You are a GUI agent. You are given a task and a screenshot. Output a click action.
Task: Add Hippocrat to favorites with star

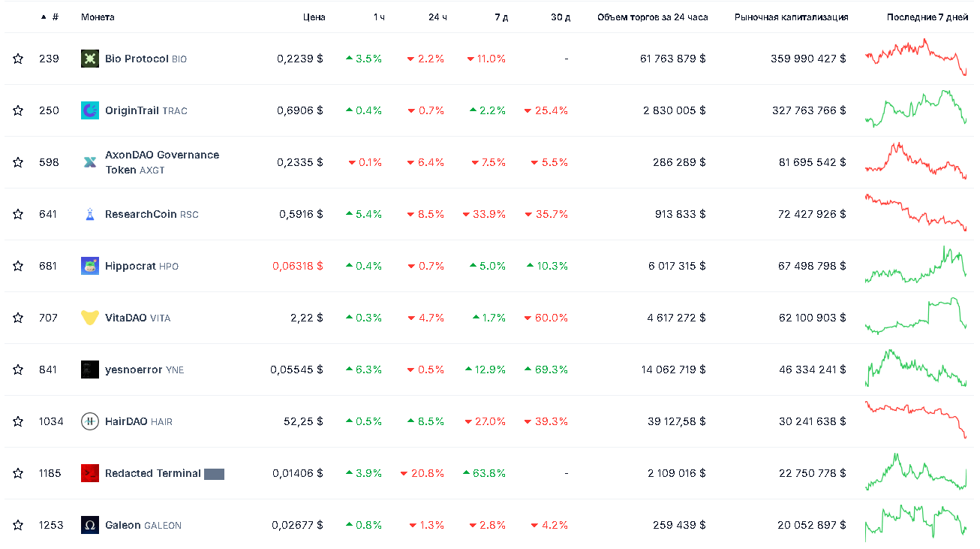coord(18,266)
